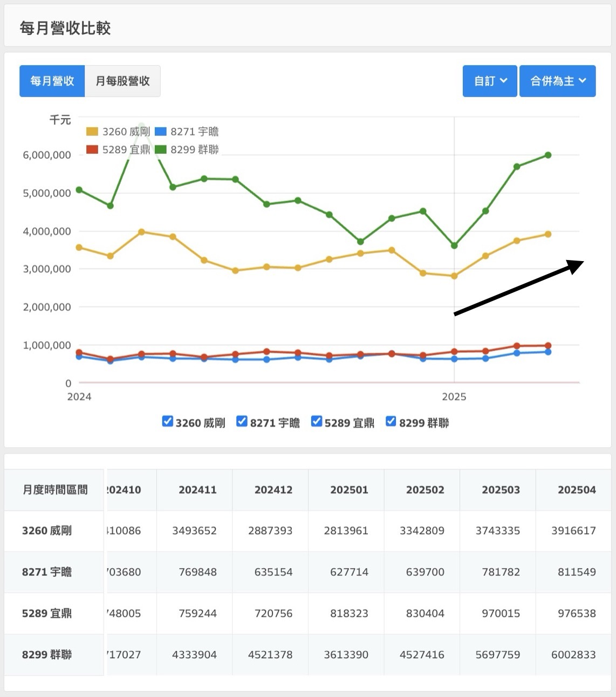This screenshot has height=697, width=616.
Task: Hide the 8299 群聯 series checkbox
Action: (391, 422)
